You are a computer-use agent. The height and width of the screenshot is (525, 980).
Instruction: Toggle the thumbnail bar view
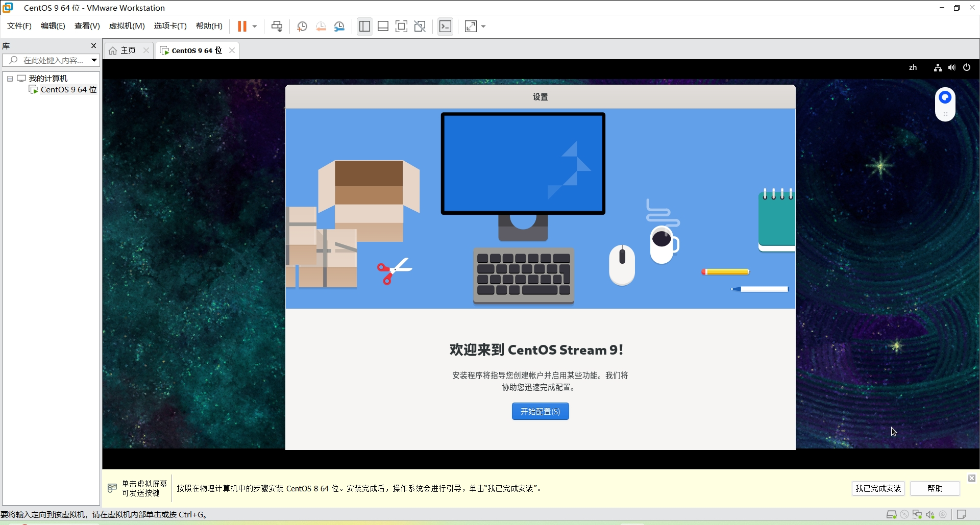(383, 27)
